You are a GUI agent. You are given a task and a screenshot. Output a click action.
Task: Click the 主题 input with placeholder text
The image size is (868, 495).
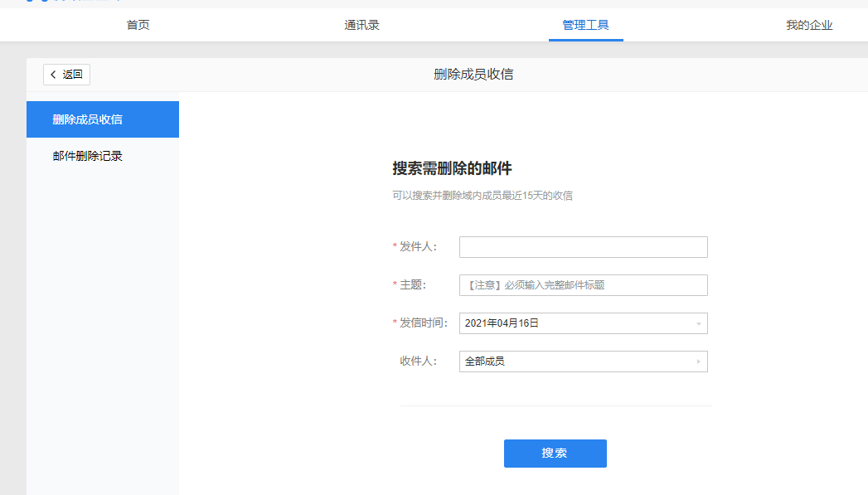tap(584, 284)
